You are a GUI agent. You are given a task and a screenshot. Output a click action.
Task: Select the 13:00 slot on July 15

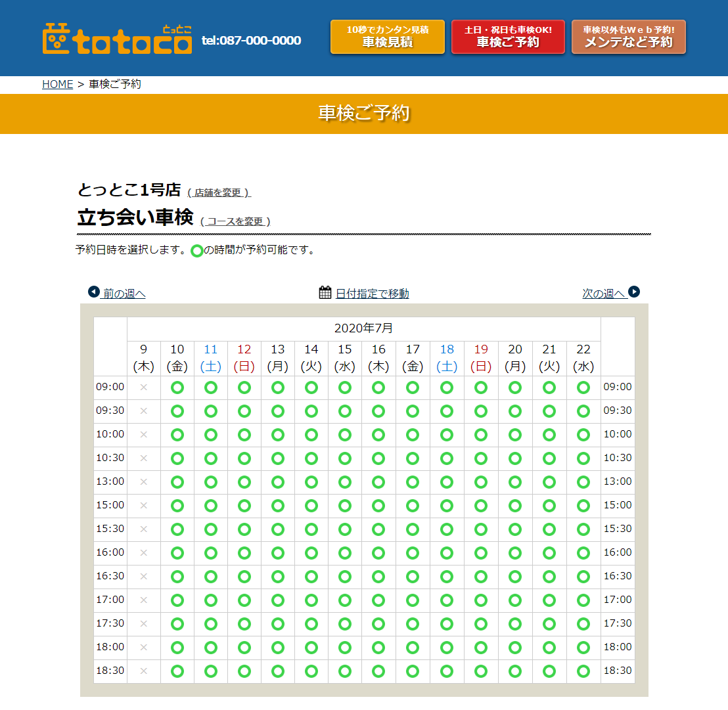click(x=345, y=482)
